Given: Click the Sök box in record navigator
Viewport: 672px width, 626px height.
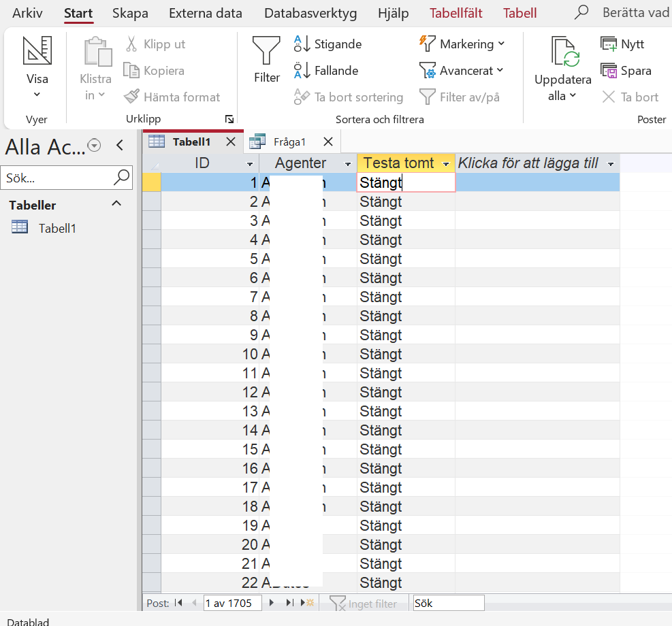Looking at the screenshot, I should [x=449, y=603].
